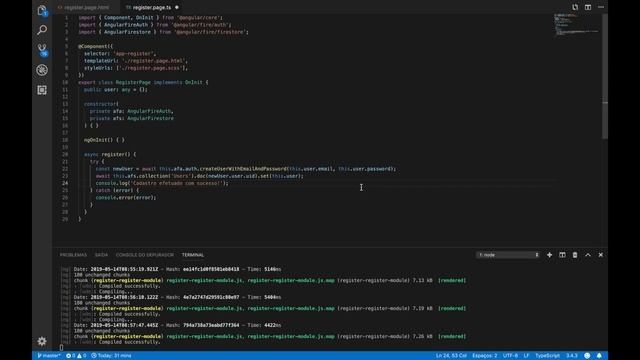Create a new terminal with the plus icon
640x360 pixels.
click(549, 255)
